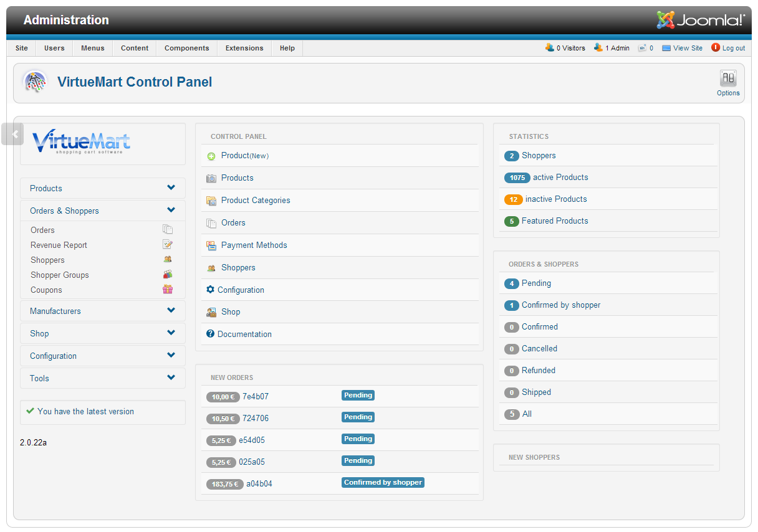758x532 pixels.
Task: Click the orange inactive Products count badge
Action: (x=513, y=199)
